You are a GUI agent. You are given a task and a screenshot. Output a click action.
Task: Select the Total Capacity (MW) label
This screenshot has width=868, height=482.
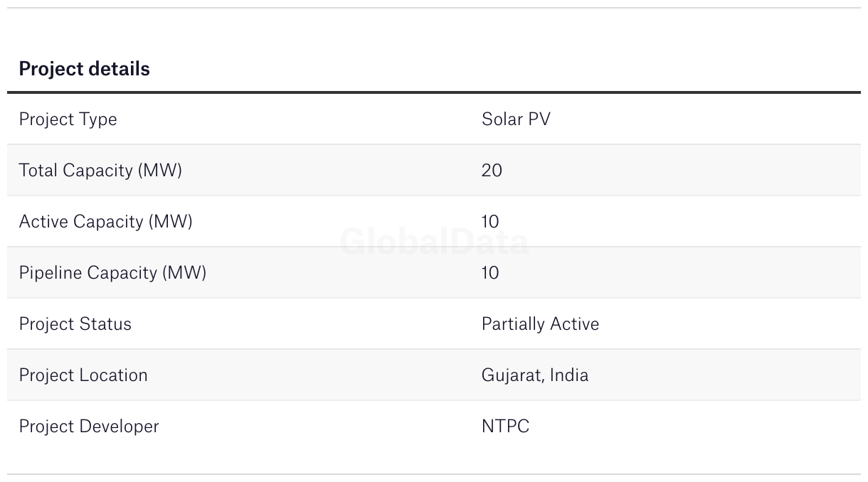(100, 171)
